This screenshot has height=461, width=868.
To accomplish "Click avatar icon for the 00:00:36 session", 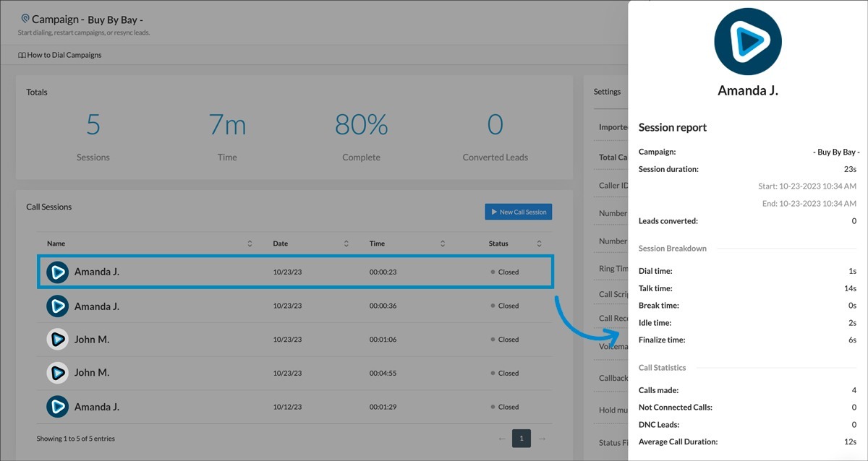I will (57, 306).
